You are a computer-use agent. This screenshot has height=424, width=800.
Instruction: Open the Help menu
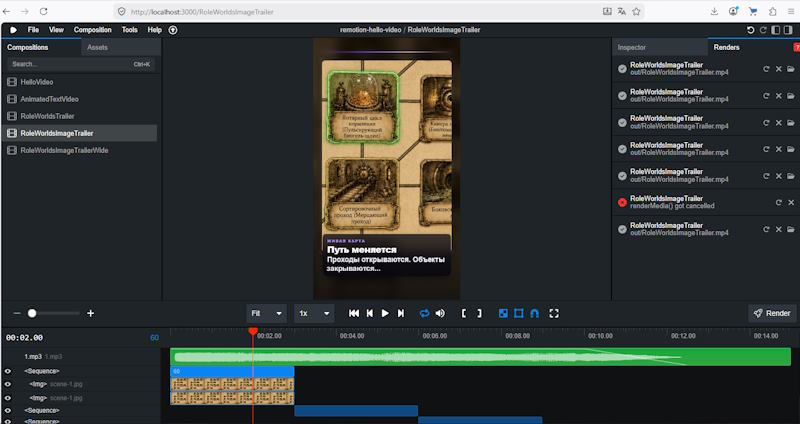[x=155, y=30]
